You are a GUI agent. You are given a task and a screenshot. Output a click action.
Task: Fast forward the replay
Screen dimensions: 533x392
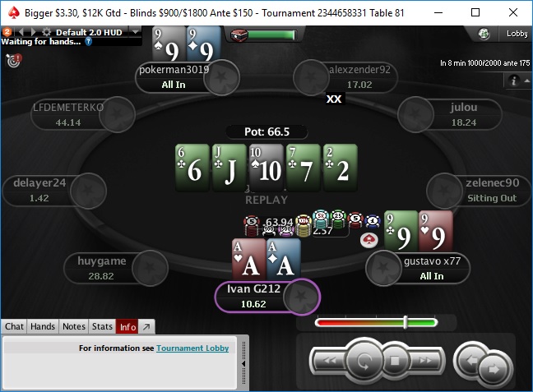tap(425, 361)
